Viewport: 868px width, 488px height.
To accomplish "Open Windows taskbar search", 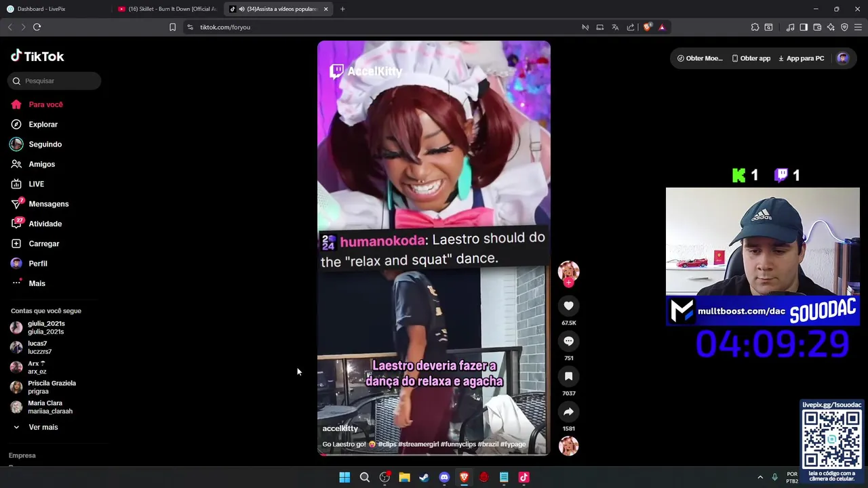I will point(365,477).
